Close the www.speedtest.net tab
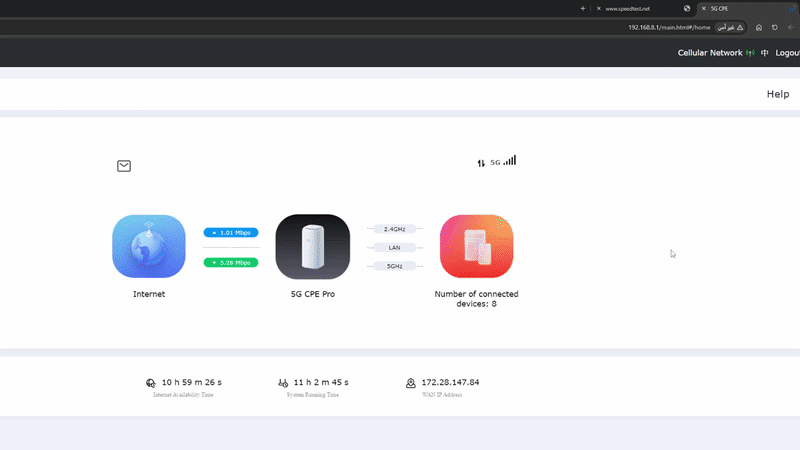The height and width of the screenshot is (450, 800). pyautogui.click(x=598, y=9)
